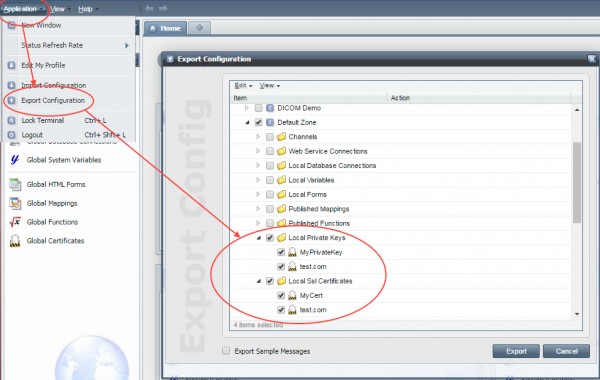This screenshot has height=380, width=600.
Task: Click the Cancel button
Action: coord(566,351)
